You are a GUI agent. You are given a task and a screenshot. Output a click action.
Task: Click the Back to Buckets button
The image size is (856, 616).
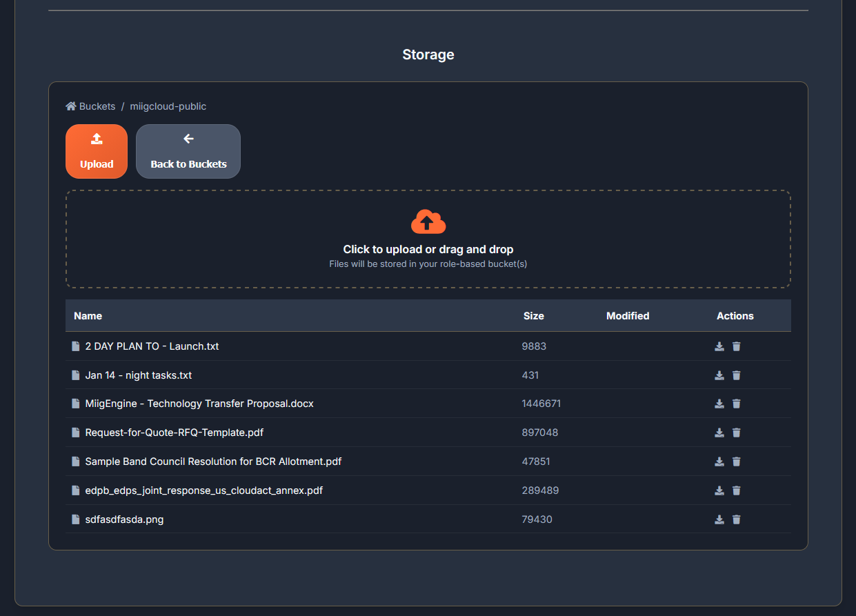tap(188, 151)
